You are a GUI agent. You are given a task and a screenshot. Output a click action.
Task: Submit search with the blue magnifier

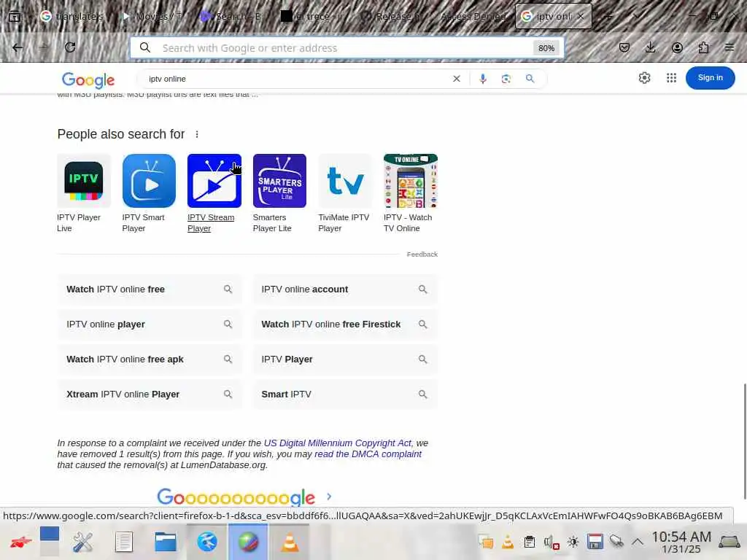tap(530, 79)
